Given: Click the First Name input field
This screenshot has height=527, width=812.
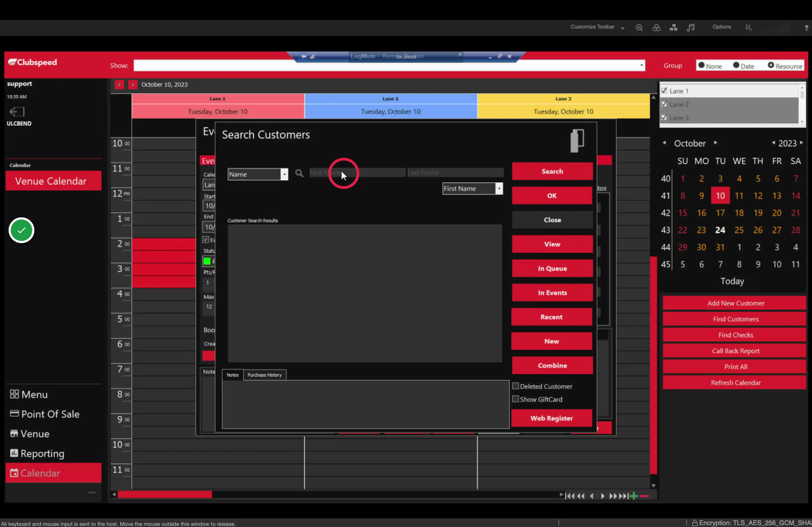Looking at the screenshot, I should click(357, 173).
